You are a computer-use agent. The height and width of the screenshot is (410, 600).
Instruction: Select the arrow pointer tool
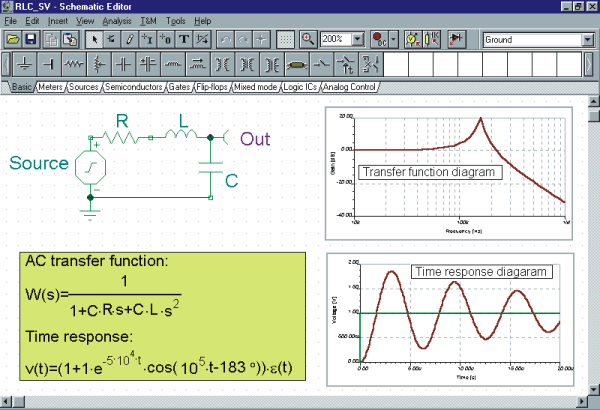[95, 40]
